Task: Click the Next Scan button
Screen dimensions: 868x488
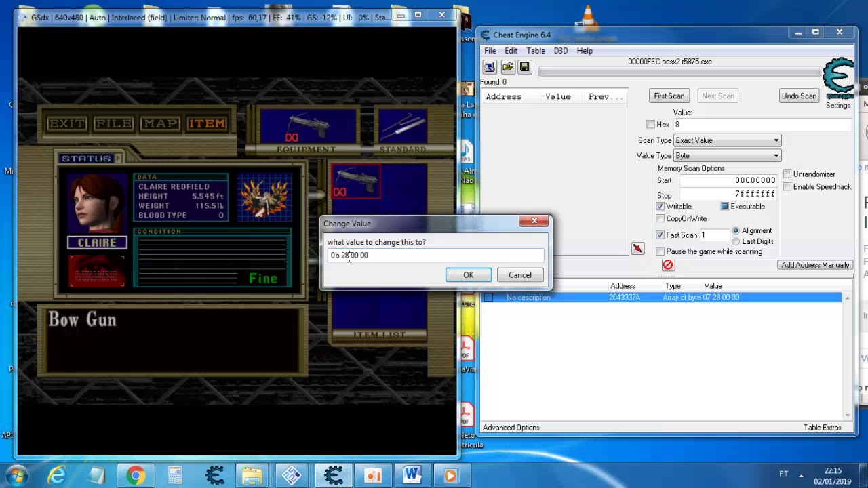Action: point(718,96)
